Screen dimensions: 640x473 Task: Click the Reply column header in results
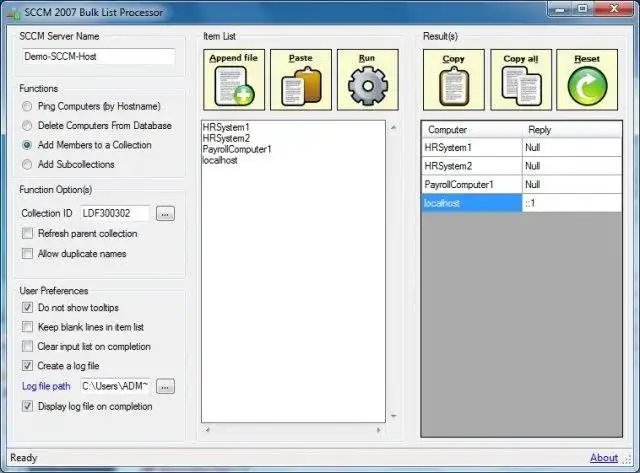pyautogui.click(x=572, y=130)
